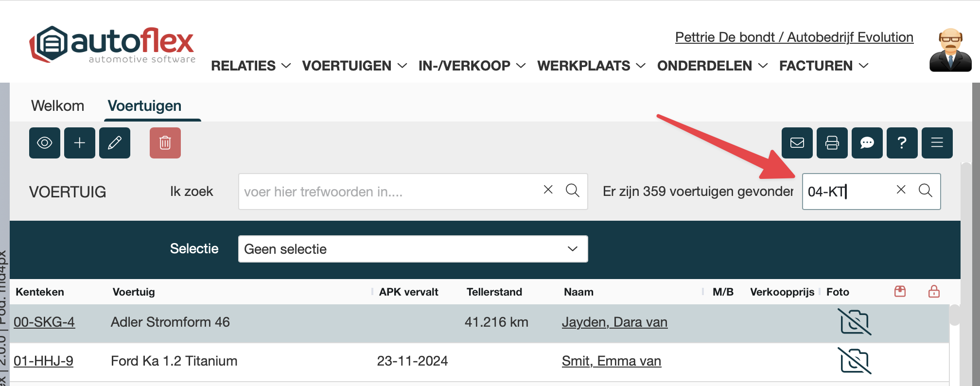This screenshot has width=980, height=386.
Task: Open the chat speech bubble icon
Action: tap(867, 143)
